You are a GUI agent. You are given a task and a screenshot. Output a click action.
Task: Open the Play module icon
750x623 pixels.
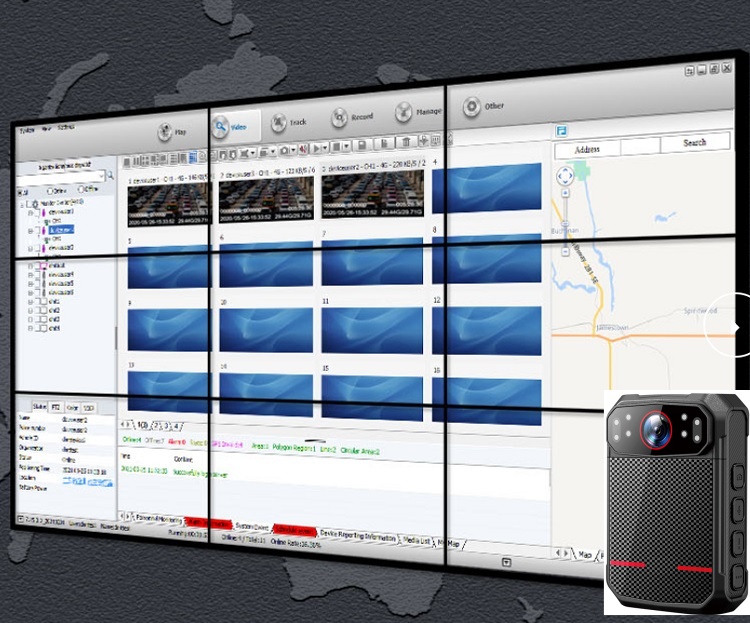coord(167,130)
